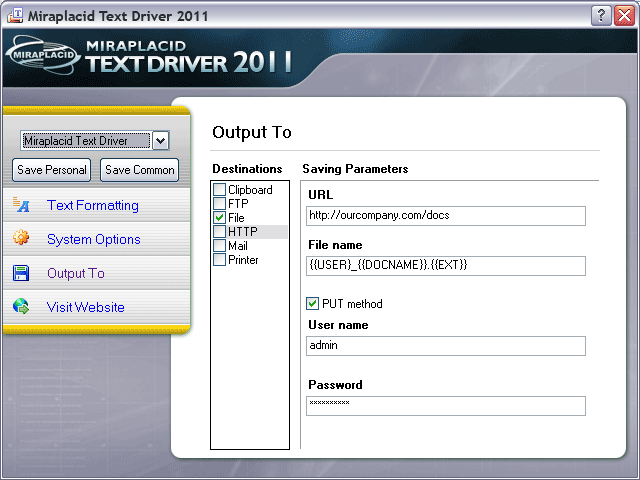Open the Text Formatting section

click(93, 205)
